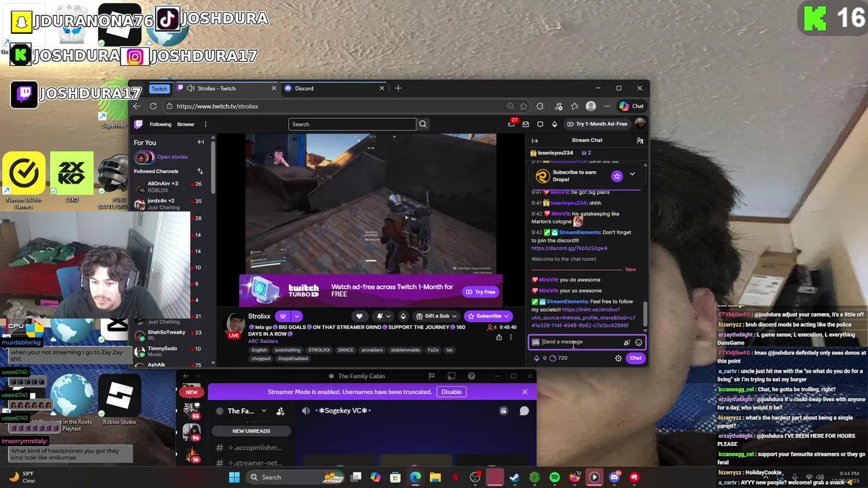The height and width of the screenshot is (488, 868).
Task: Click Try 1-Month Ad-Free button
Action: click(x=597, y=124)
